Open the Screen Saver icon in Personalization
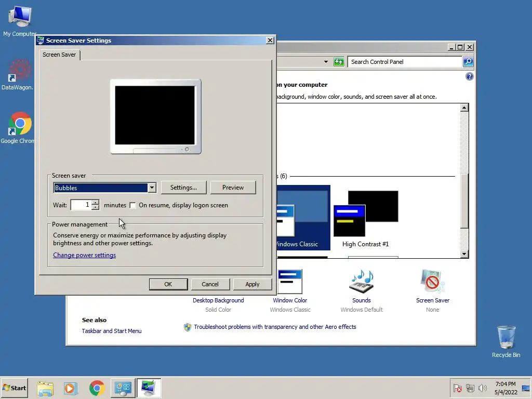Image resolution: width=532 pixels, height=399 pixels. pos(433,282)
